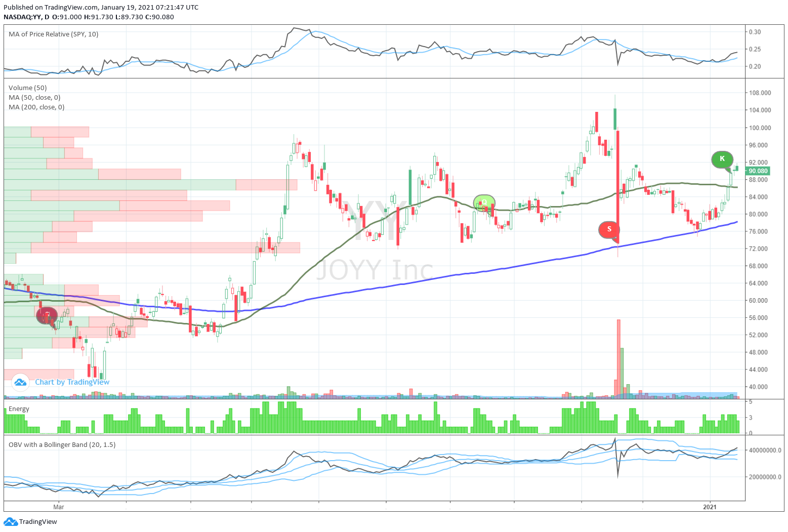Click the 0.20 relative price axis label

[x=755, y=66]
